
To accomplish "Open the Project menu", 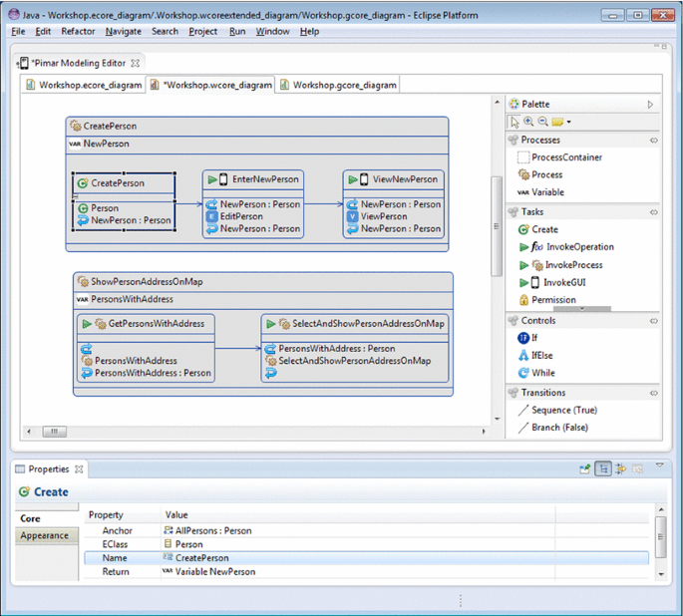I will 203,31.
